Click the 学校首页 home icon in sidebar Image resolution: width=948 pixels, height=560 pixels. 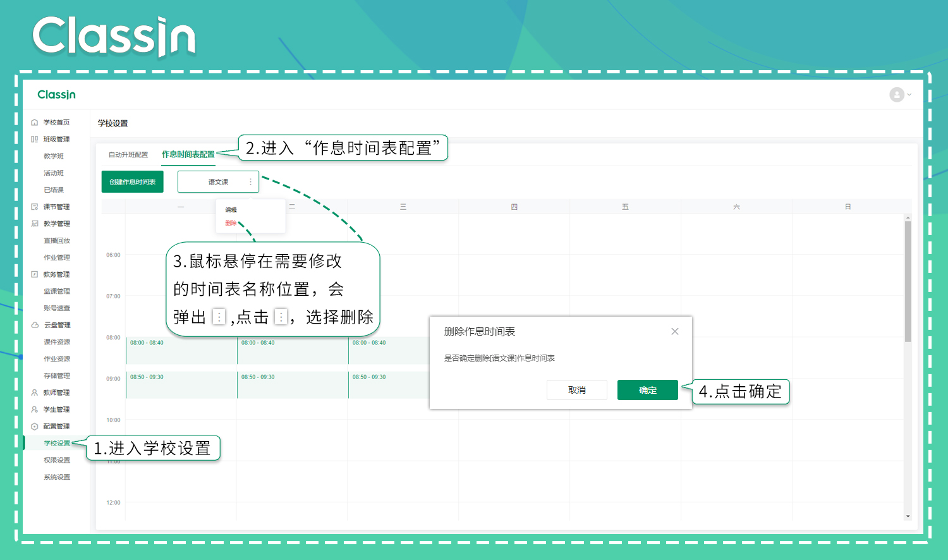coord(34,123)
